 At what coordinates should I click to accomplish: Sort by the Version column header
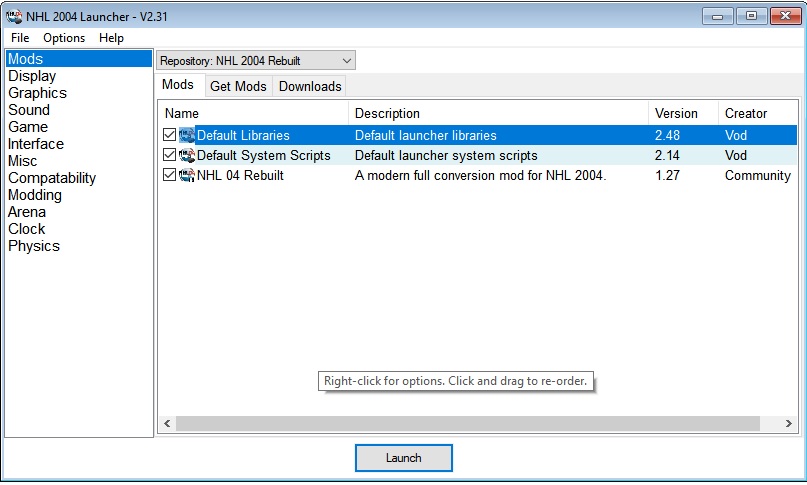683,113
